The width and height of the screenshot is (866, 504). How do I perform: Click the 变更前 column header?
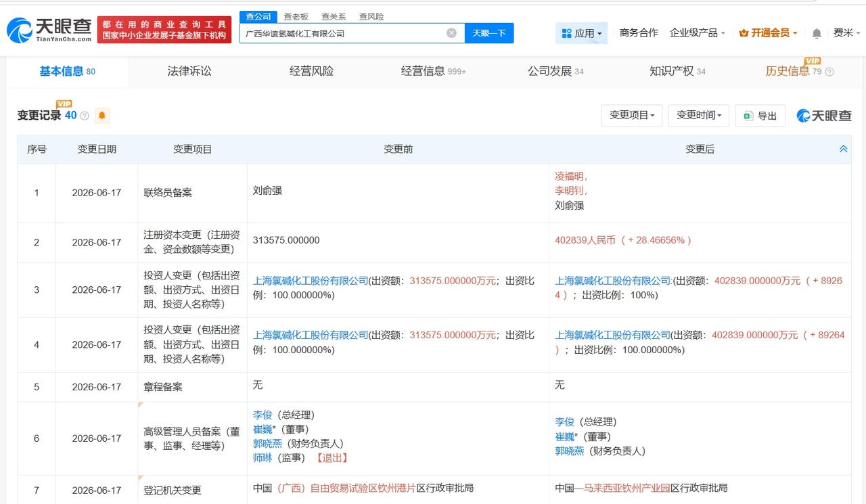pos(398,149)
